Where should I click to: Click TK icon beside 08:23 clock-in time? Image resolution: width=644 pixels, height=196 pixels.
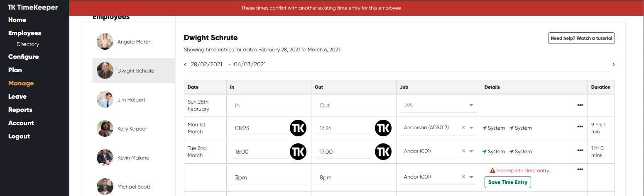[298, 128]
